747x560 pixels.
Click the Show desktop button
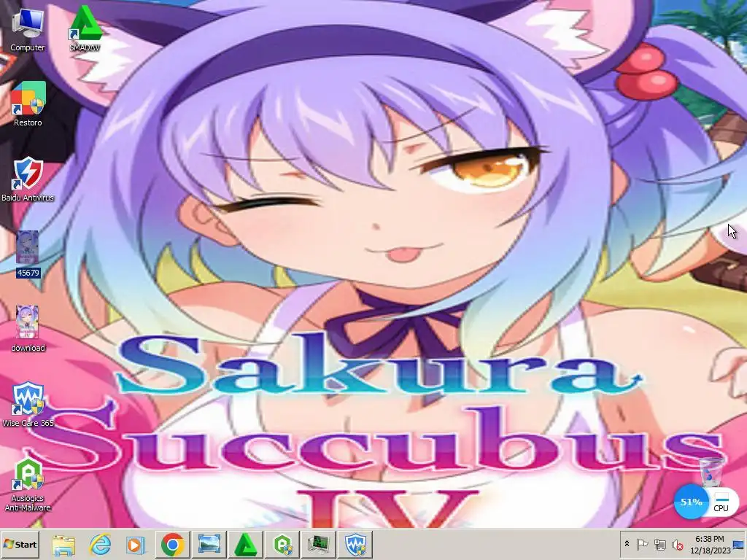pos(739,544)
